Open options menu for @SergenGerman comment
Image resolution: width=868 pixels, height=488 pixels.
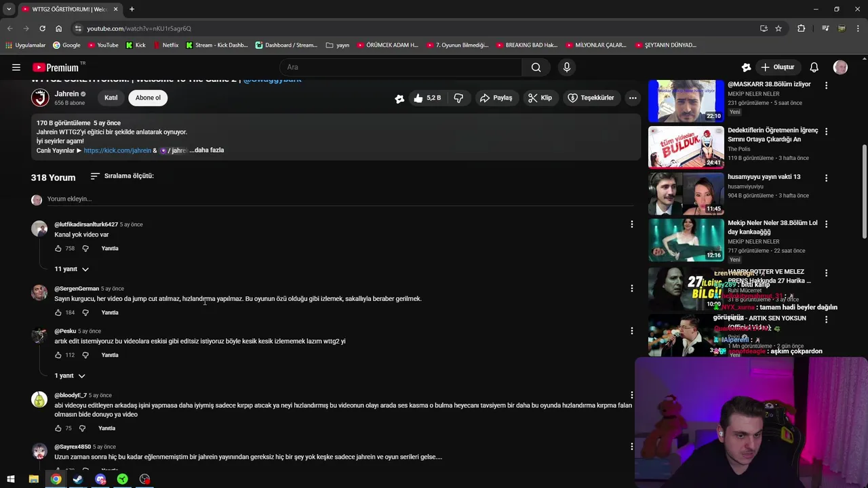tap(632, 288)
